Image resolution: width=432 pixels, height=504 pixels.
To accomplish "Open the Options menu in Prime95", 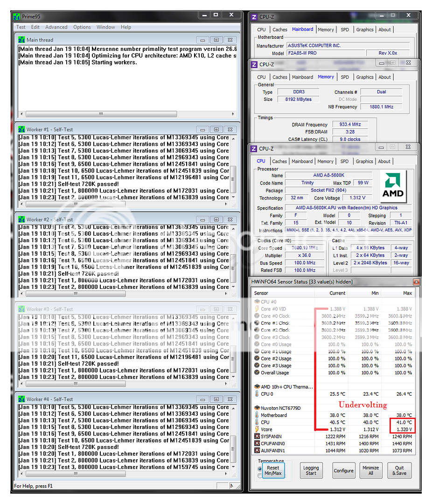I will pos(82,27).
